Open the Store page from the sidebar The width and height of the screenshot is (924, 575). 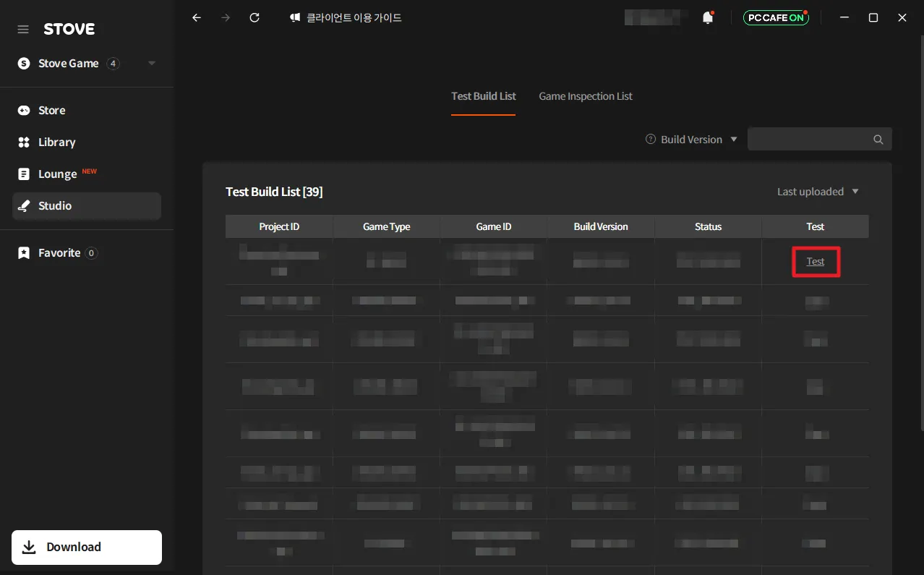coord(87,110)
